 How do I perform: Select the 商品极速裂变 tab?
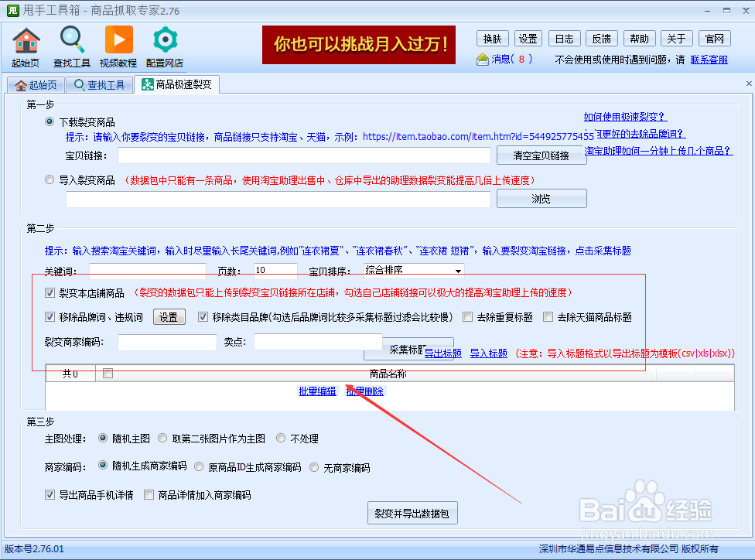(176, 85)
